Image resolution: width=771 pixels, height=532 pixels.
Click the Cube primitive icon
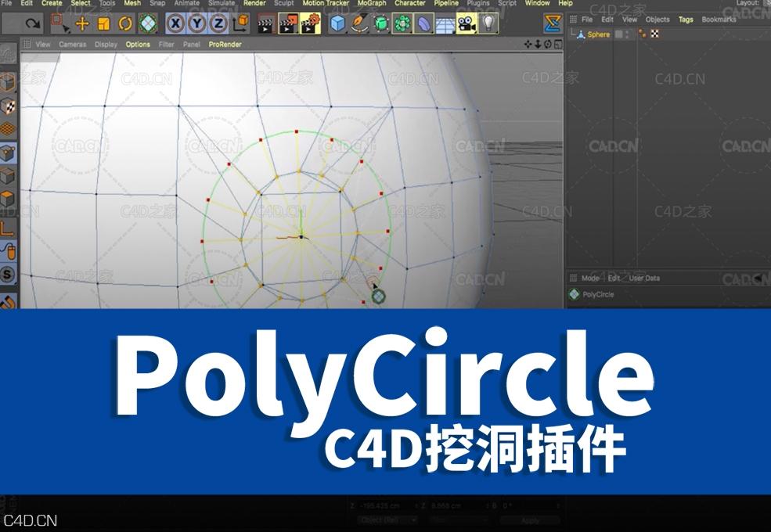point(336,24)
